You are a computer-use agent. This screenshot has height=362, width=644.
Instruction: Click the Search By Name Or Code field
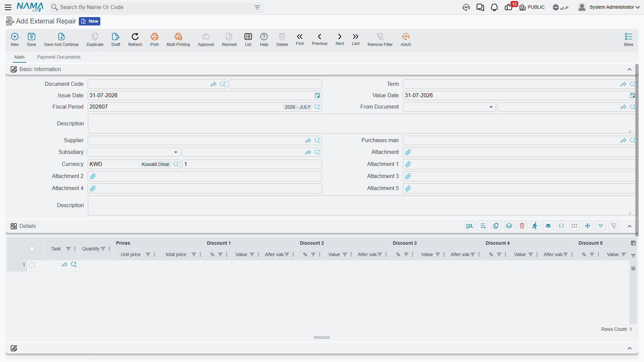(156, 7)
